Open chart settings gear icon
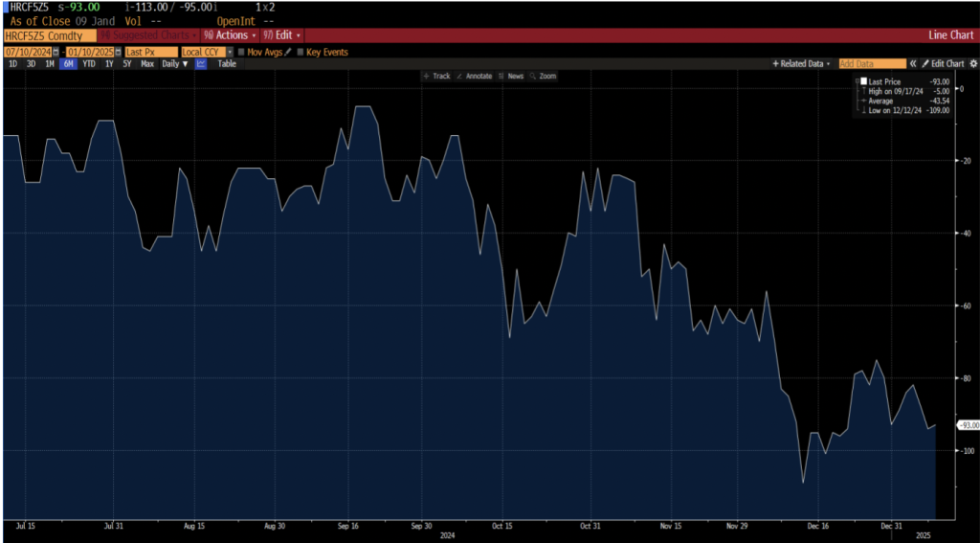The image size is (980, 543). click(x=973, y=64)
